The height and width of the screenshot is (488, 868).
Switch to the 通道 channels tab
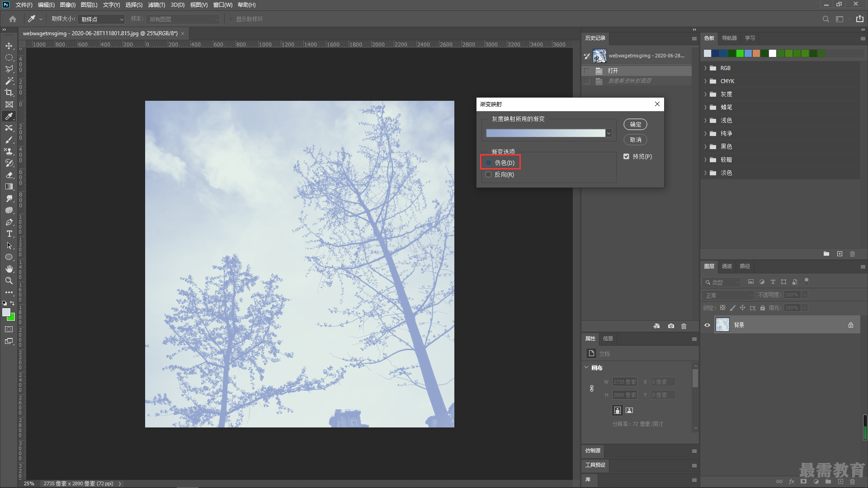[727, 266]
